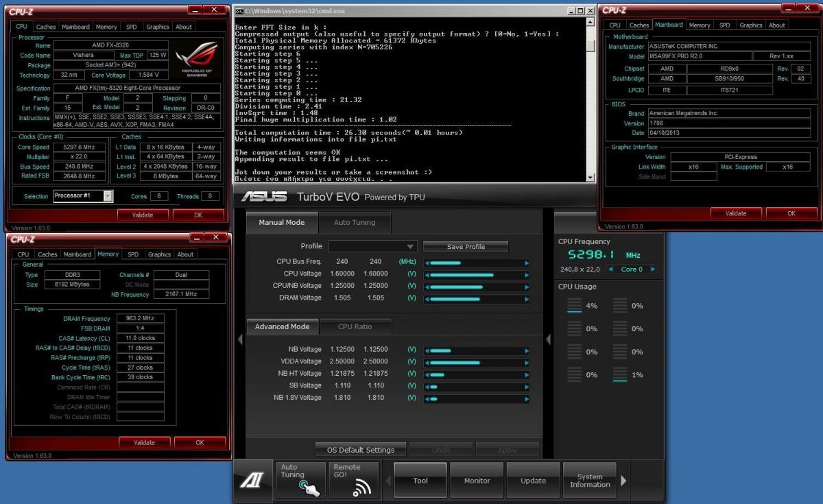The width and height of the screenshot is (823, 504).
Task: Click the Apply button in TurboV EVO
Action: tap(507, 450)
